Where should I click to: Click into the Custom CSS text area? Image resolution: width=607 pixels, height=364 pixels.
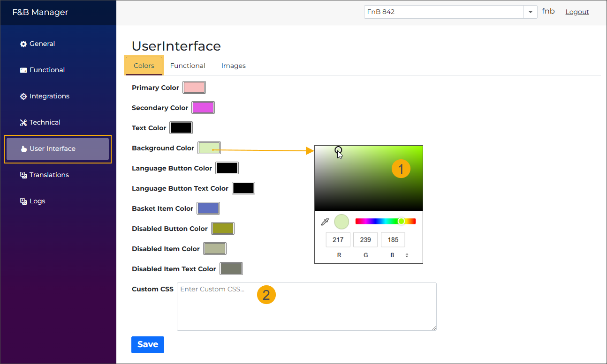pos(306,306)
